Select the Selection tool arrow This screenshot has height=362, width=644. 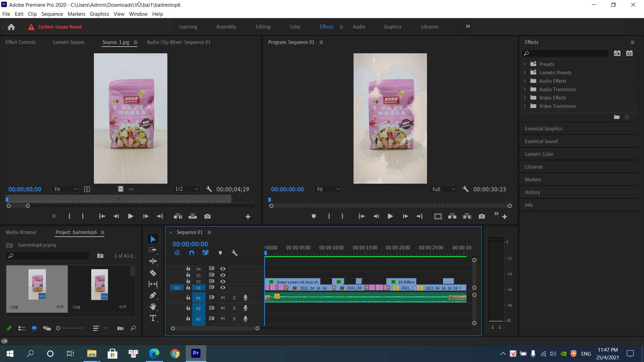coord(153,239)
